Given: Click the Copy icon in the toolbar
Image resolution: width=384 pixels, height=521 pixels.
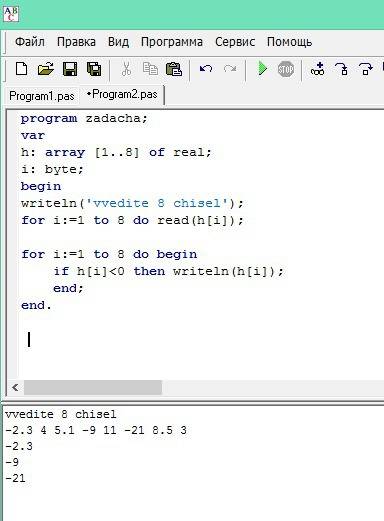Looking at the screenshot, I should pyautogui.click(x=150, y=69).
